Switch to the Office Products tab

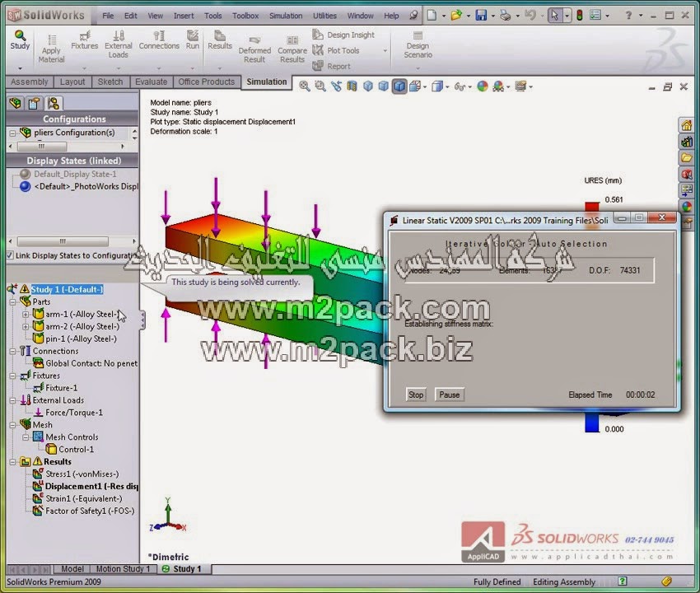pos(206,82)
